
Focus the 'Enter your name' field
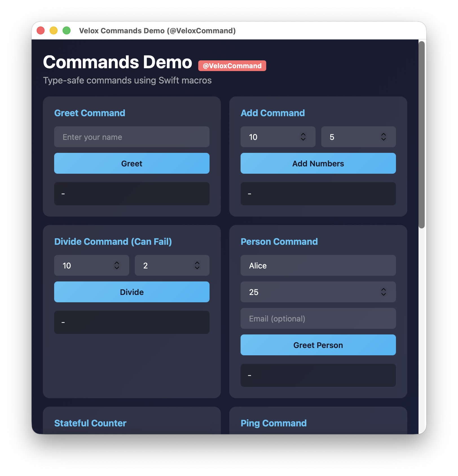(132, 137)
